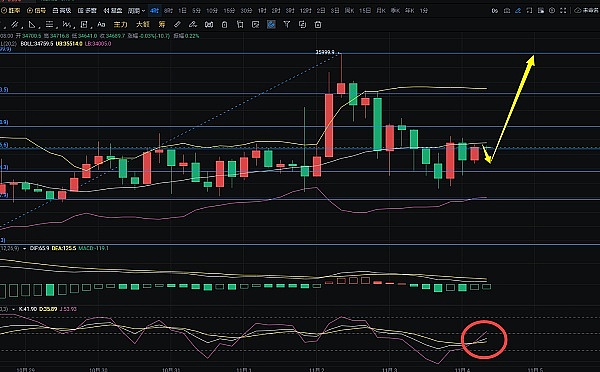Click the fullscreen expand icon

click(563, 11)
